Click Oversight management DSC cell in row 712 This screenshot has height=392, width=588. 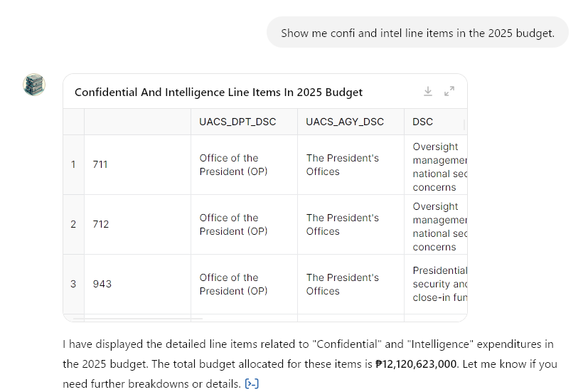tap(436, 224)
